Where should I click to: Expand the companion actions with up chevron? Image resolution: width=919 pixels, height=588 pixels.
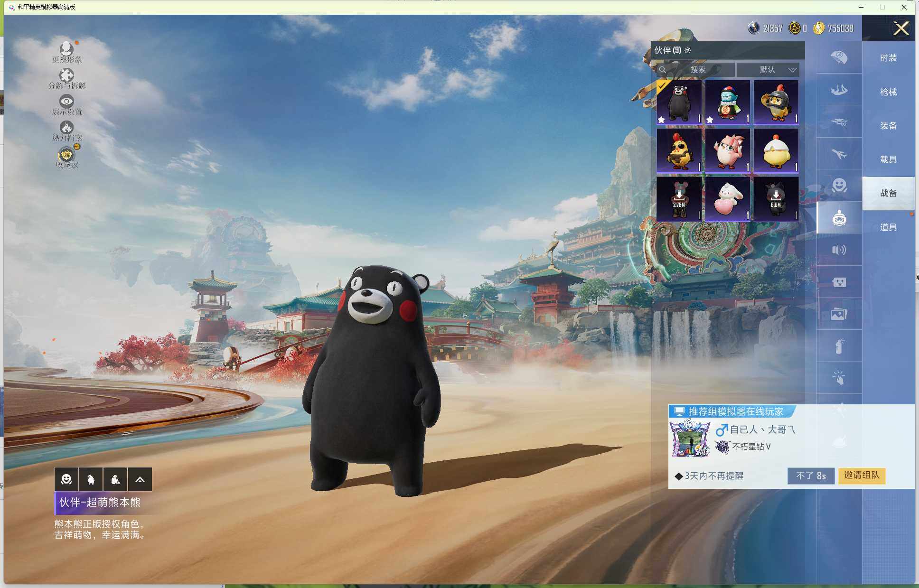140,479
